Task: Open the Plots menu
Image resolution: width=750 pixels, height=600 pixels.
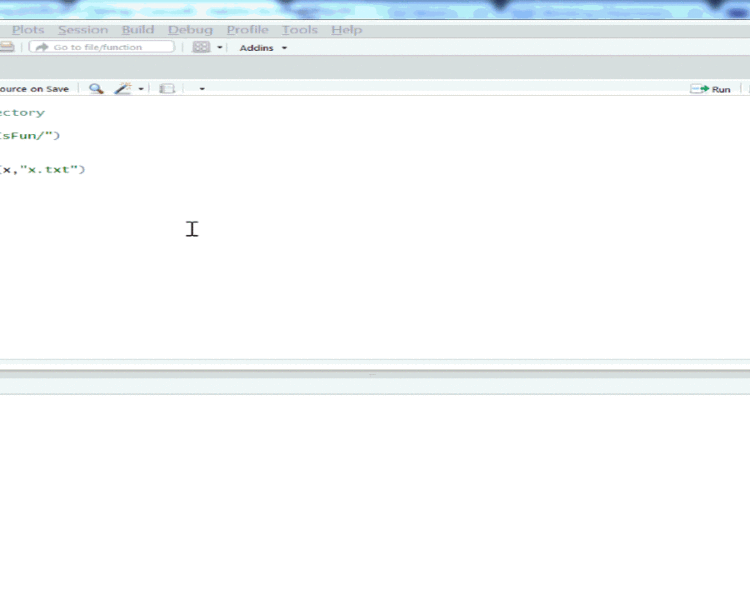Action: (x=28, y=30)
